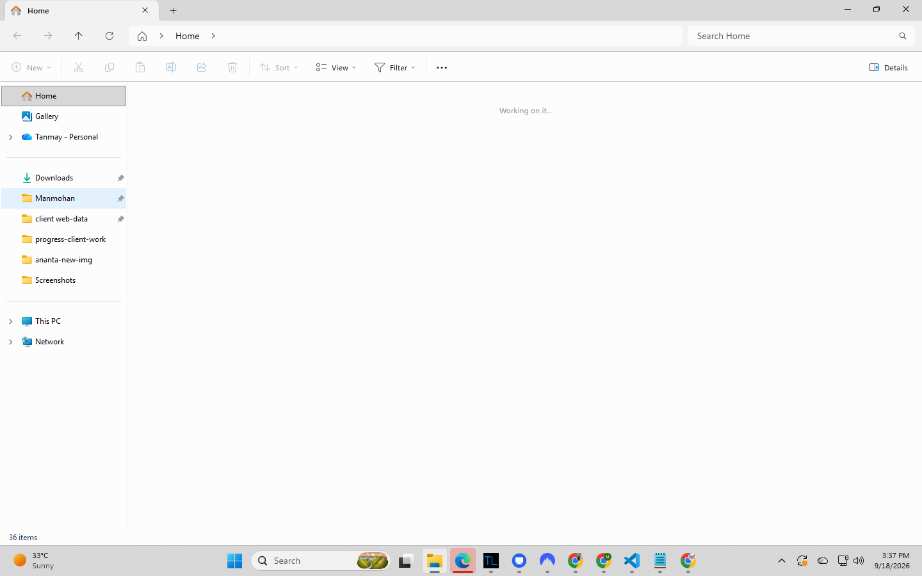Open Microsoft Edge from the taskbar
Image resolution: width=922 pixels, height=576 pixels.
[x=462, y=561]
